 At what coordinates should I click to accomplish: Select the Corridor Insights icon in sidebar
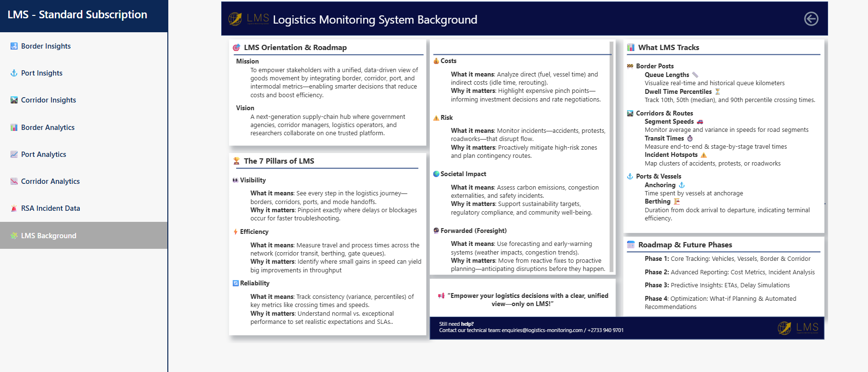14,100
